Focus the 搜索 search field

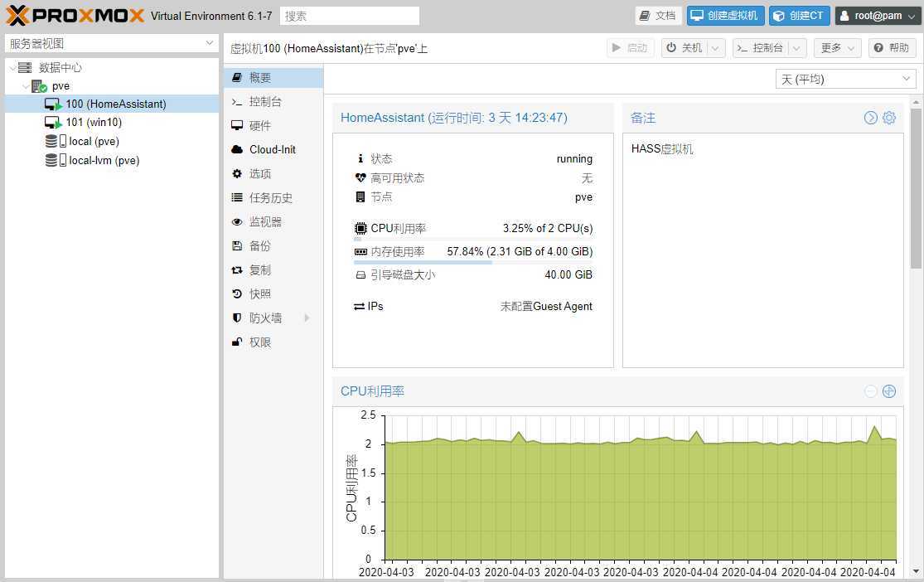pyautogui.click(x=350, y=16)
